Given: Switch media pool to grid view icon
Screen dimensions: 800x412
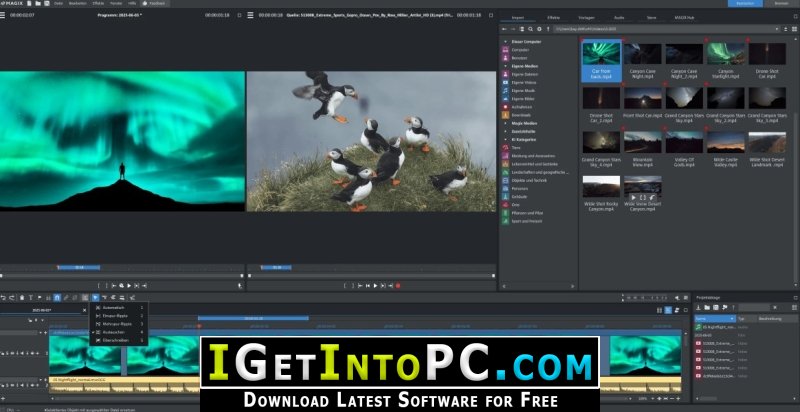Looking at the screenshot, I should (794, 29).
